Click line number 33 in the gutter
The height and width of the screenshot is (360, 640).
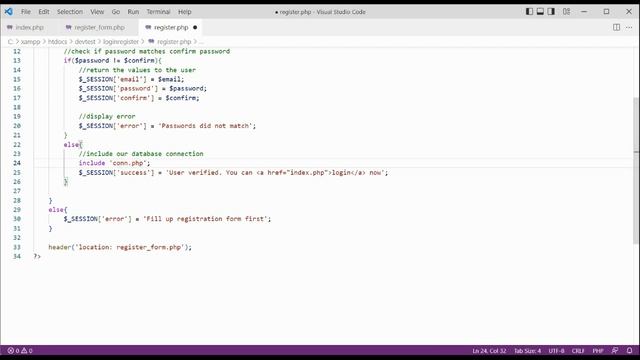[x=17, y=247]
